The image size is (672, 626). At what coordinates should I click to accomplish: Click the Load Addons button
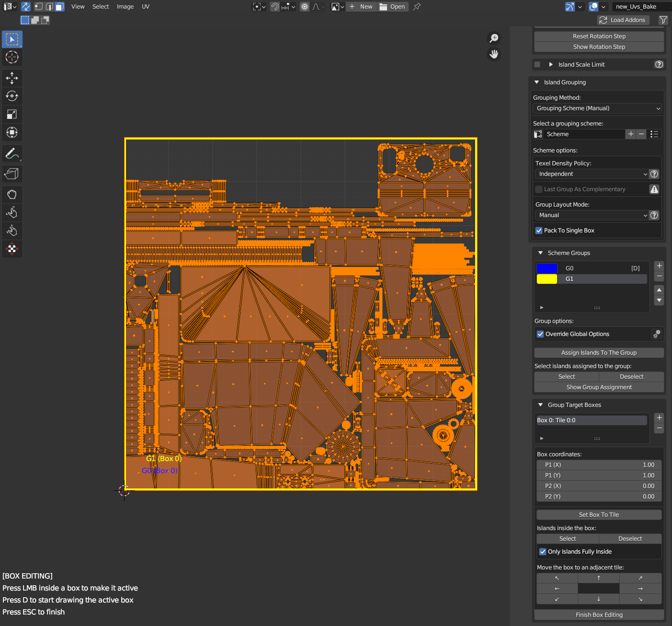[624, 20]
